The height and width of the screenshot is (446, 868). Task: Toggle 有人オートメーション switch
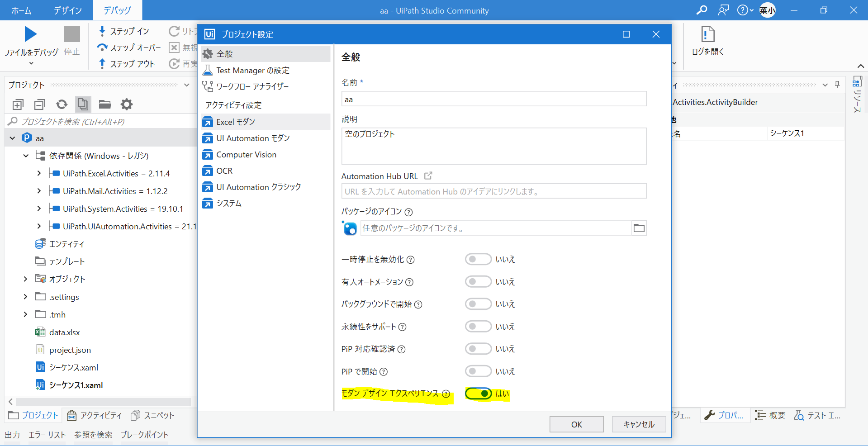pos(478,282)
